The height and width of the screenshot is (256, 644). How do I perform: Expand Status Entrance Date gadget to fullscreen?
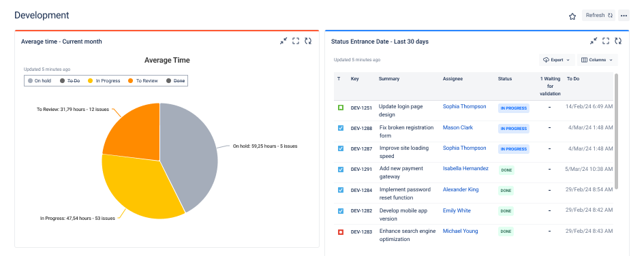point(606,41)
